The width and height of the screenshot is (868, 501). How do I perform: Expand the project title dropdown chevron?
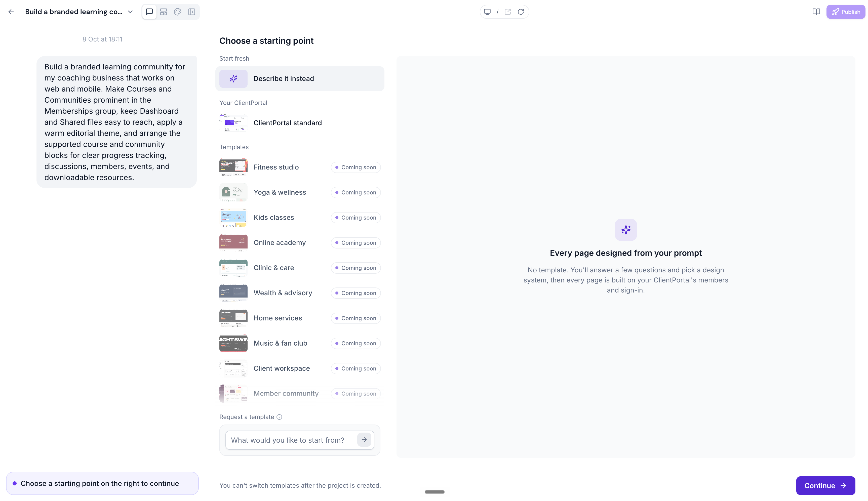[x=130, y=12]
